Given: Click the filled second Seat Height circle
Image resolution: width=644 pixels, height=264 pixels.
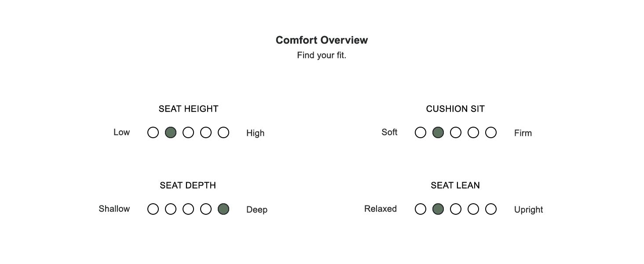Looking at the screenshot, I should point(171,132).
